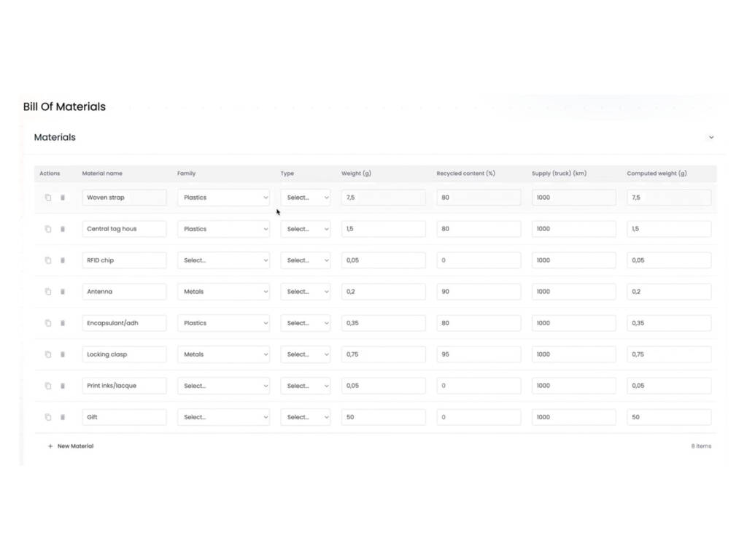The image size is (747, 560).
Task: Duplicate the Print inks/lacquer row
Action: pos(48,386)
